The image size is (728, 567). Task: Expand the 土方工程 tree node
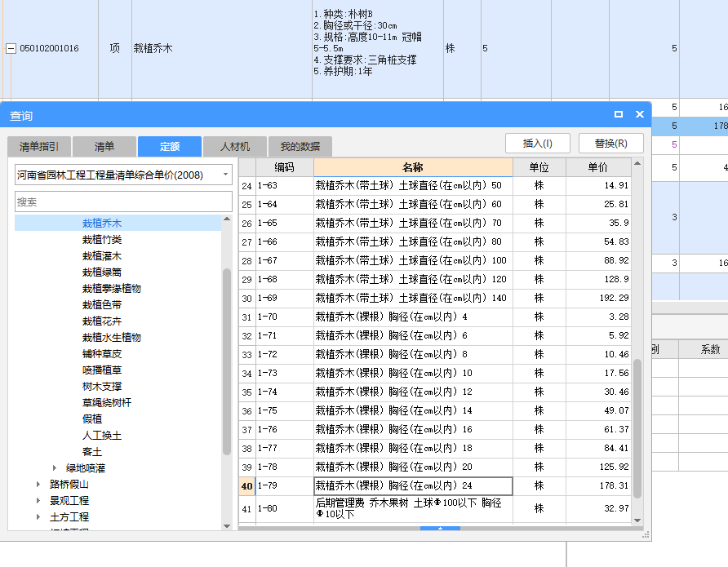pos(38,516)
